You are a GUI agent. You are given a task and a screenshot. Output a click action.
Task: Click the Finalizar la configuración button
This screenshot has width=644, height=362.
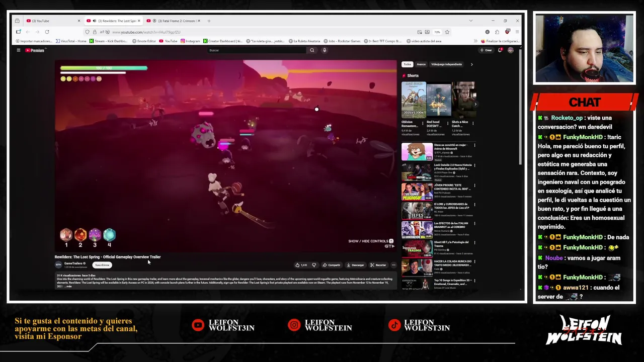point(501,41)
